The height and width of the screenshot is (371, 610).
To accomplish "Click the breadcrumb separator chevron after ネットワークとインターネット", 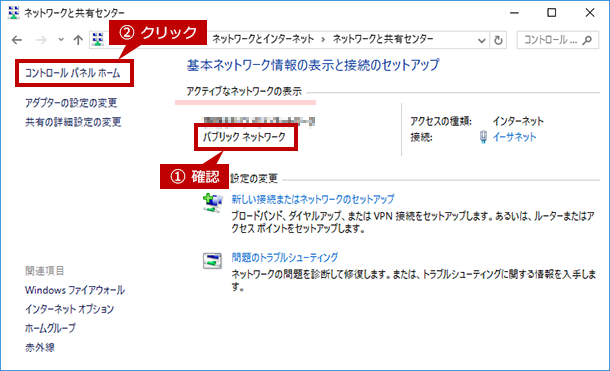I will [x=323, y=40].
